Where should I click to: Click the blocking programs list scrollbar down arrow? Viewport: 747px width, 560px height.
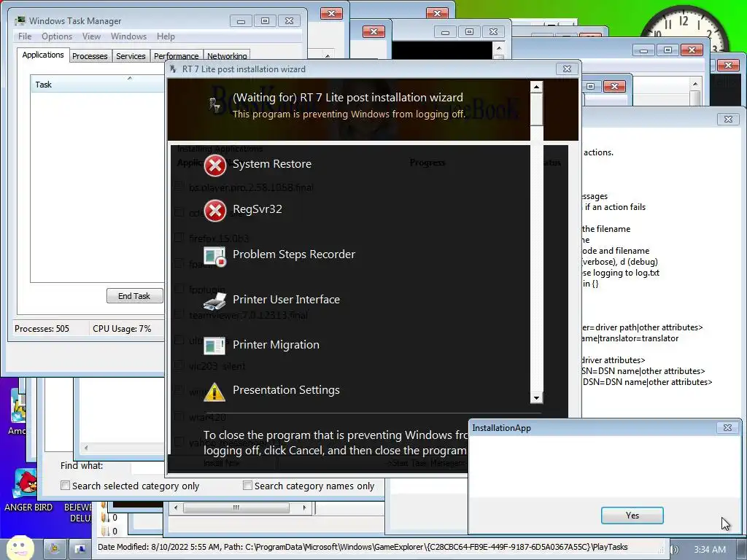tap(536, 397)
